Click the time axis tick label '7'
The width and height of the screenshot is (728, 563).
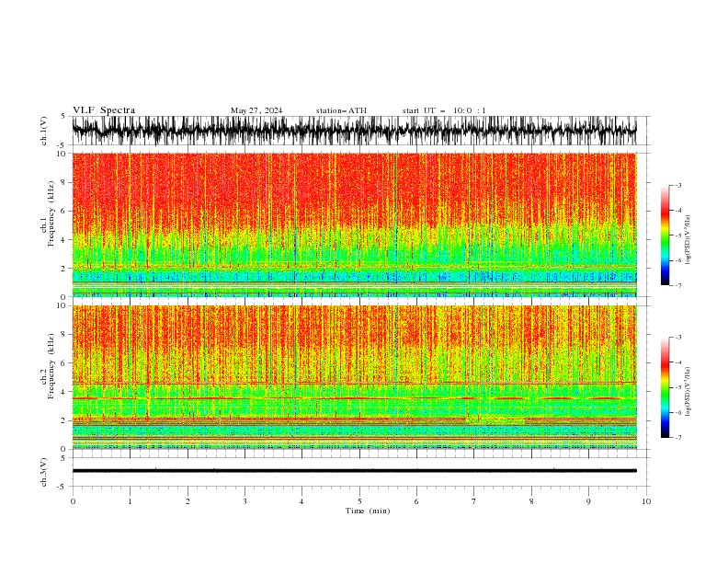tap(474, 501)
